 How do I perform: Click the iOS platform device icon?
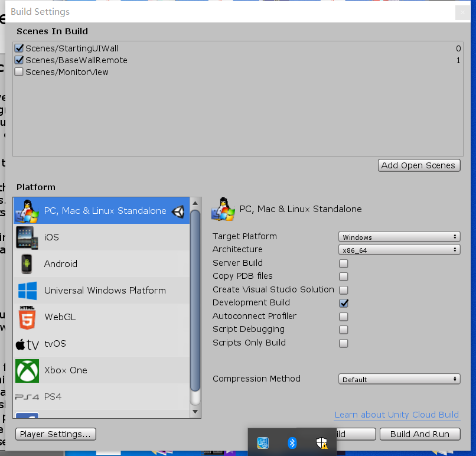27,237
